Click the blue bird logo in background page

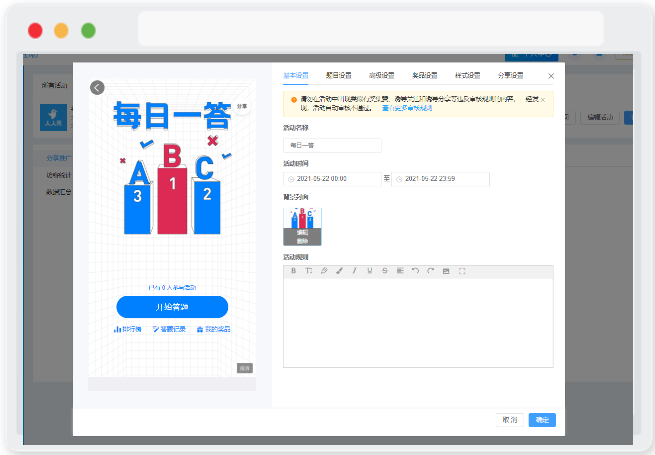click(53, 117)
